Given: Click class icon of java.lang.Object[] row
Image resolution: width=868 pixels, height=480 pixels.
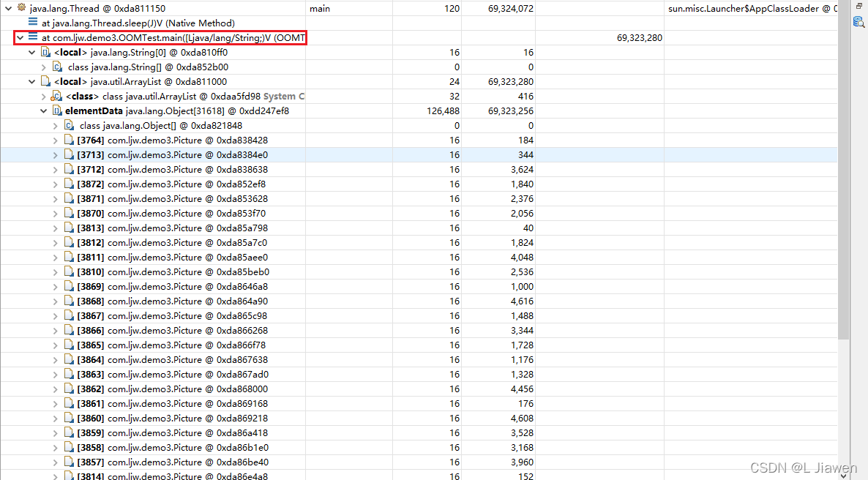Looking at the screenshot, I should [x=69, y=125].
